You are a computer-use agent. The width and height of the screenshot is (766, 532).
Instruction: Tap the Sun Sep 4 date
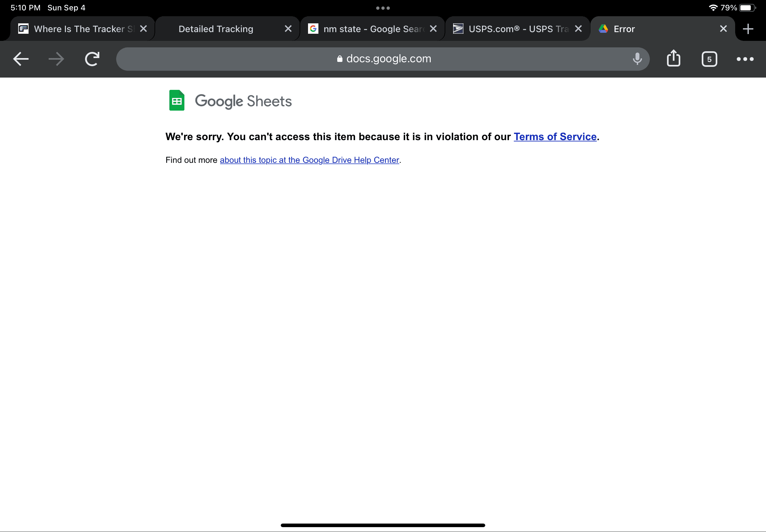[x=66, y=8]
